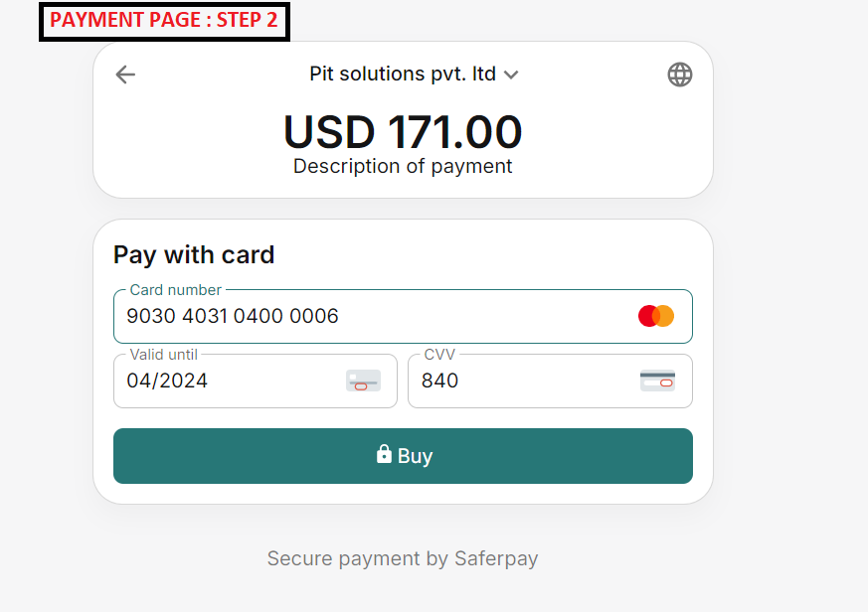868x612 pixels.
Task: Click the expiry date card hint icon
Action: (363, 381)
